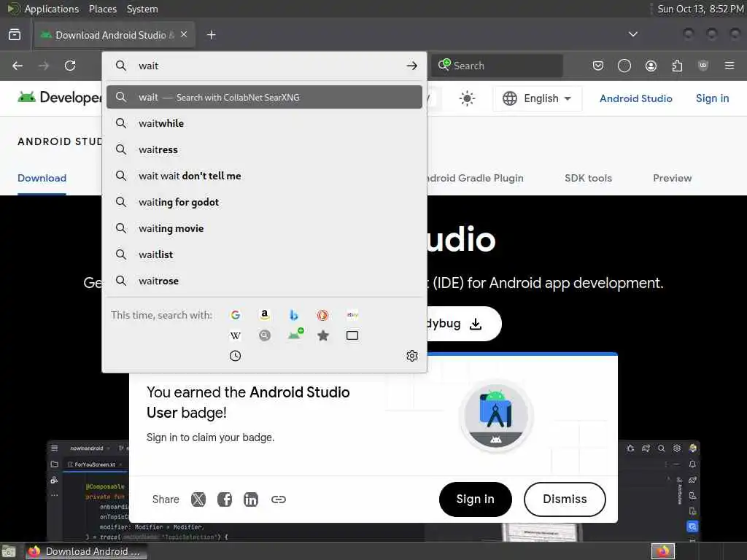Open the Places system menu
Viewport: 747px width, 560px height.
pyautogui.click(x=102, y=9)
